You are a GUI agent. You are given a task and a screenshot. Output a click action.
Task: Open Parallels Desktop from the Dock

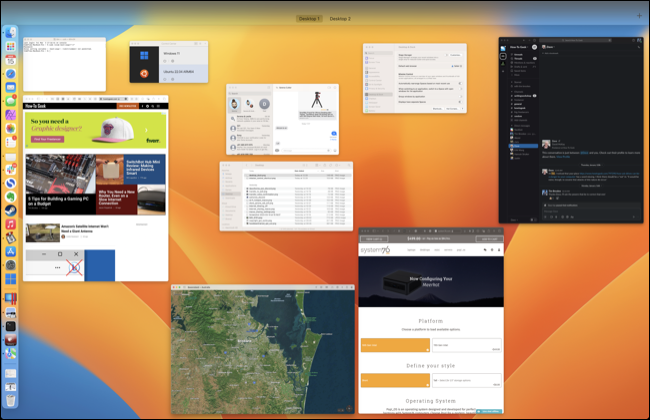(10, 299)
